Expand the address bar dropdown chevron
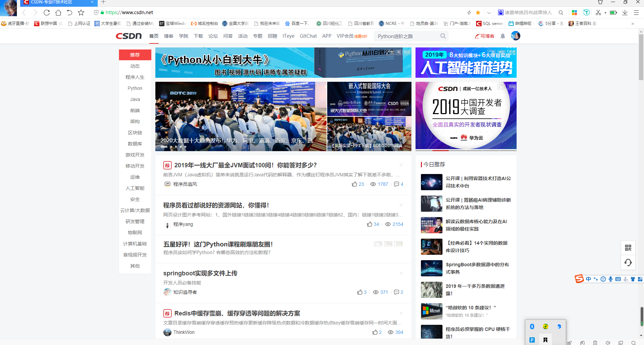Image resolution: width=644 pixels, height=345 pixels. pos(489,13)
